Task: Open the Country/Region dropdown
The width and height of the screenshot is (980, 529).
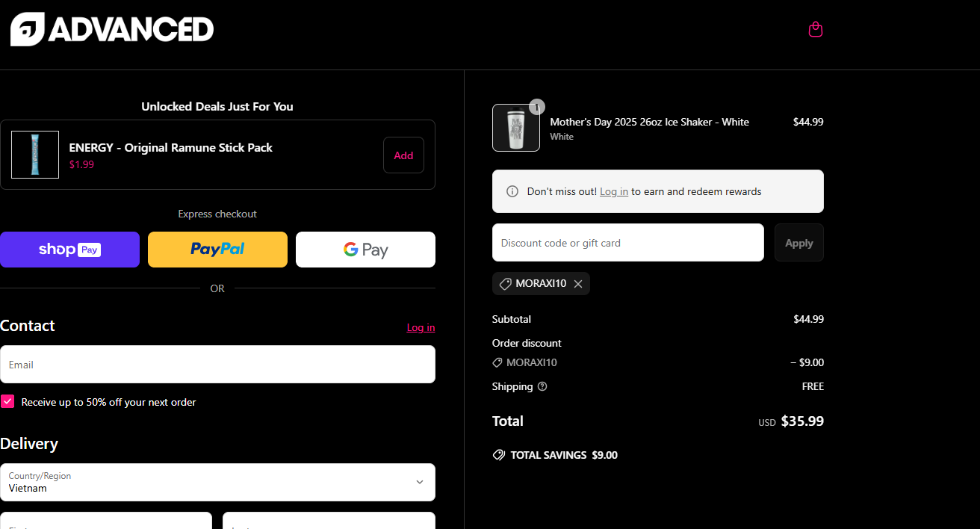Action: pyautogui.click(x=217, y=482)
